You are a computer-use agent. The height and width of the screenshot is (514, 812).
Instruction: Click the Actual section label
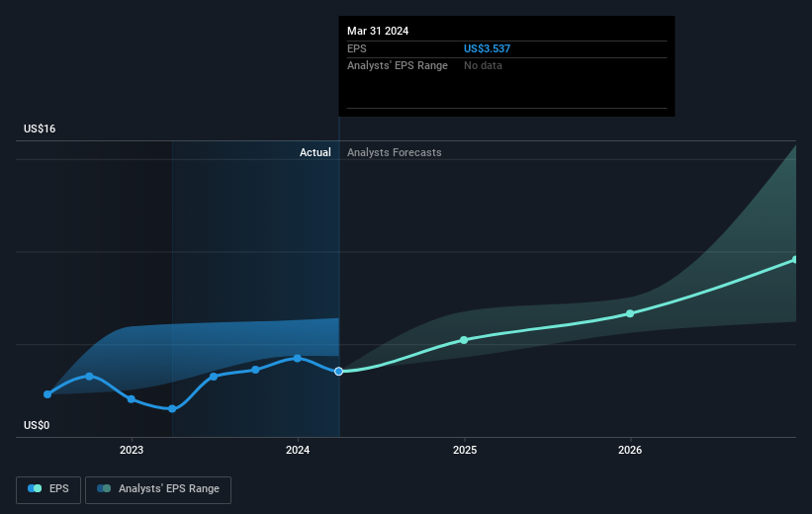click(315, 152)
